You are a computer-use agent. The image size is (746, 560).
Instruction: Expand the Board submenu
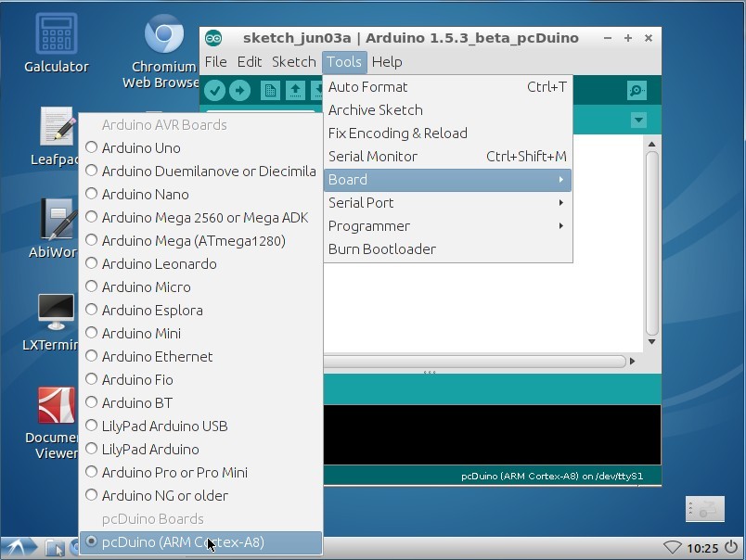tap(447, 180)
